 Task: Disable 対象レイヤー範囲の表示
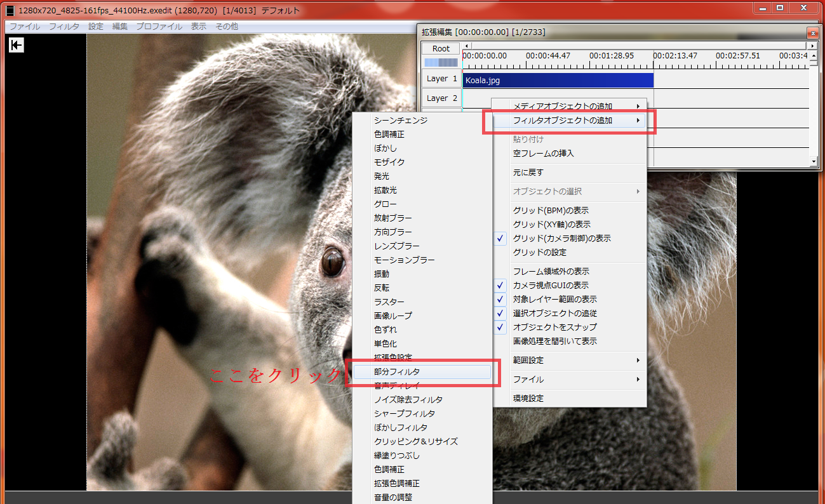[x=570, y=299]
